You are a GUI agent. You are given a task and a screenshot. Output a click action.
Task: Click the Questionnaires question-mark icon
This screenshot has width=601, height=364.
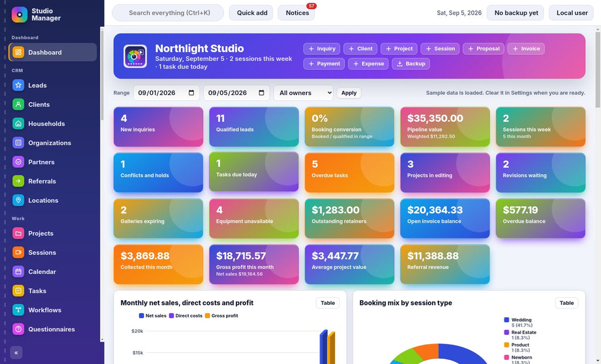[18, 329]
